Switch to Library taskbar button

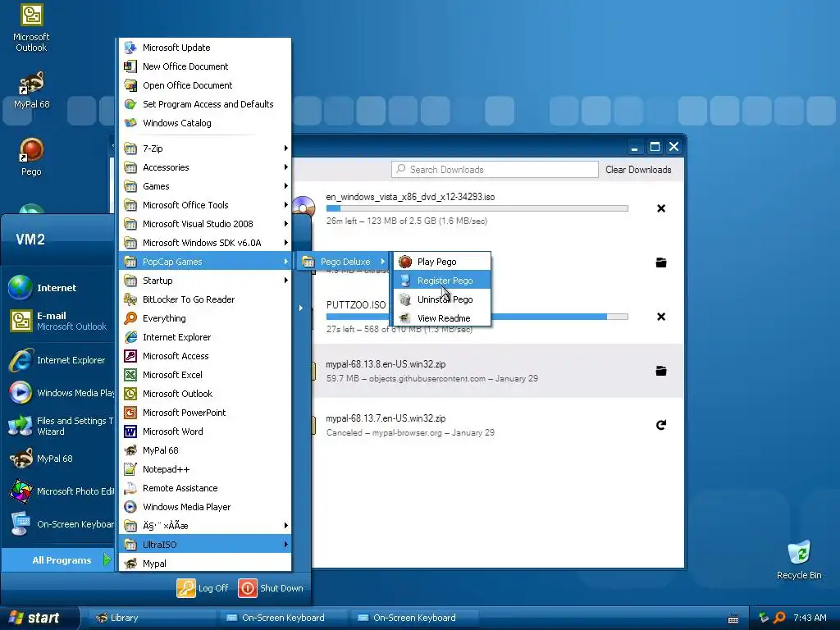152,618
